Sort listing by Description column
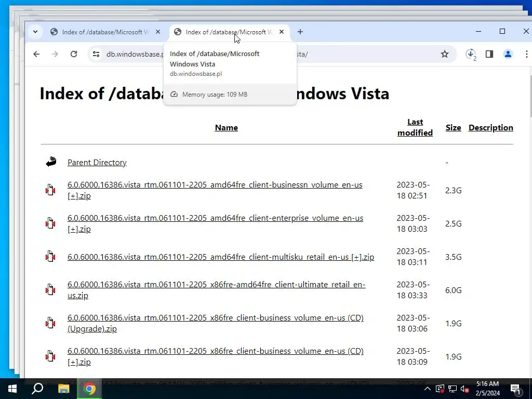This screenshot has height=399, width=532. 490,128
